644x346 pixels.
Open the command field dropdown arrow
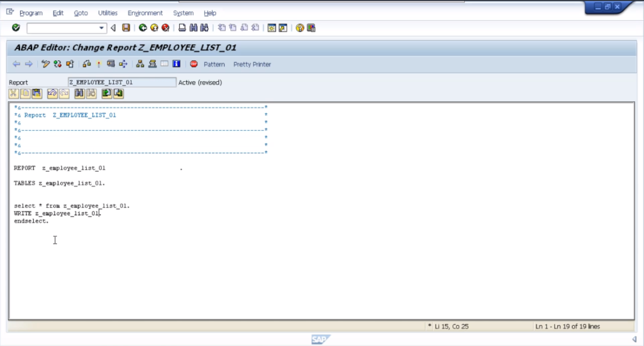(101, 28)
